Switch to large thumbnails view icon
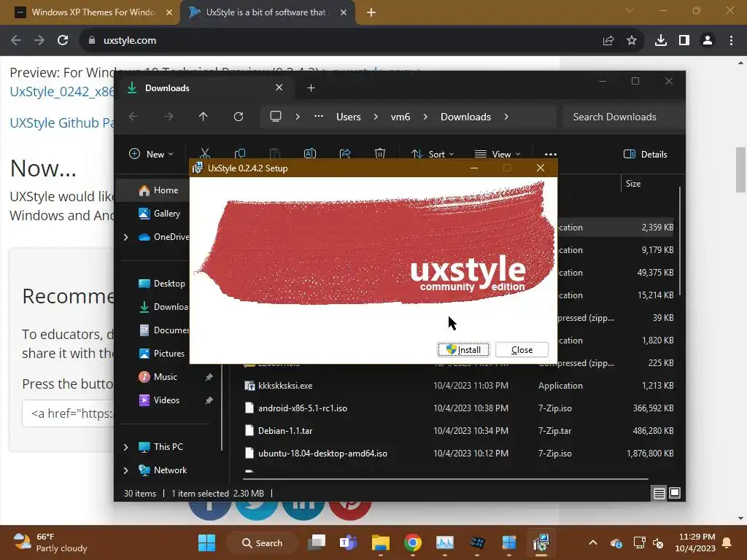Image resolution: width=747 pixels, height=560 pixels. click(x=675, y=494)
